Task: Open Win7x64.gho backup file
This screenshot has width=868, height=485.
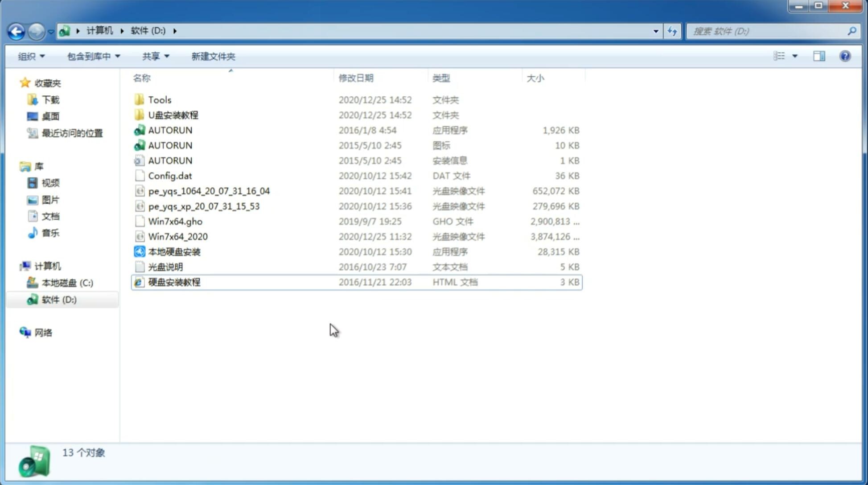Action: tap(175, 221)
